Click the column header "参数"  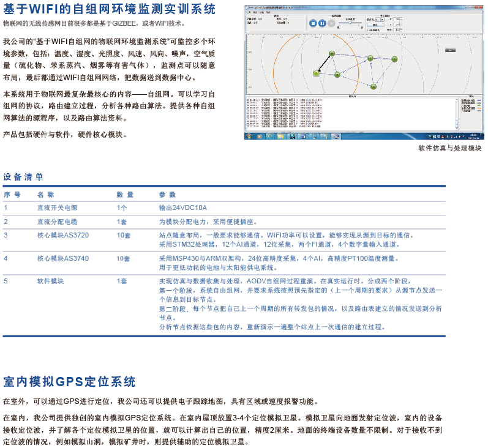click(167, 195)
